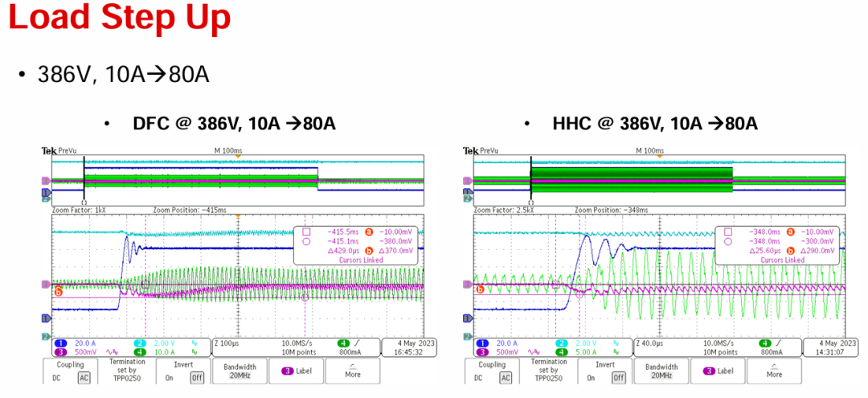868x398 pixels.
Task: Click circle cursor symbol in HHC readout
Action: tap(728, 241)
